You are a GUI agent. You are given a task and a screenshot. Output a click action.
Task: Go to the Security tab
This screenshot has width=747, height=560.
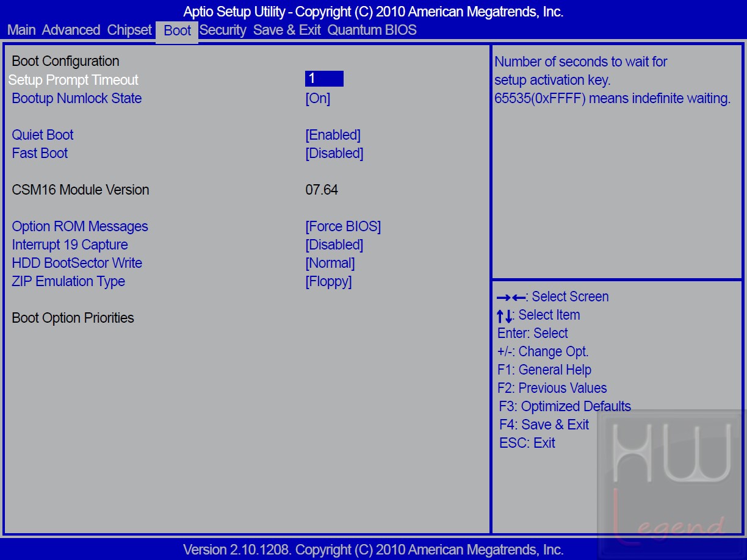[223, 30]
